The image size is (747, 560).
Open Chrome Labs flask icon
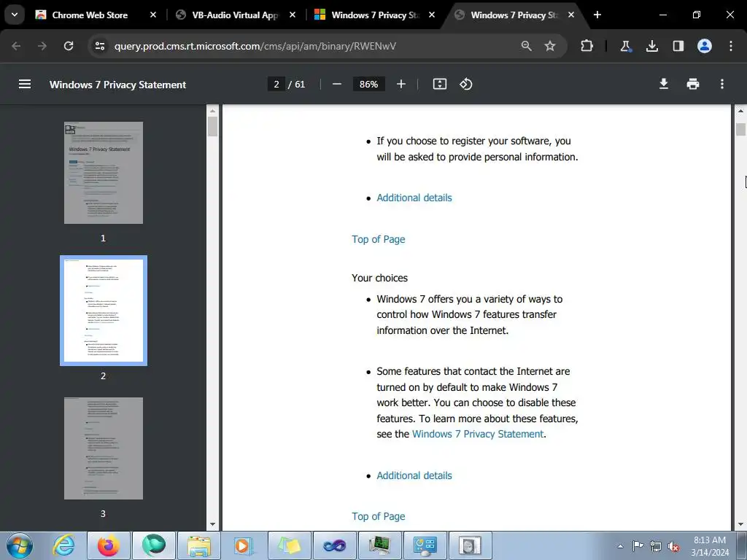point(625,46)
